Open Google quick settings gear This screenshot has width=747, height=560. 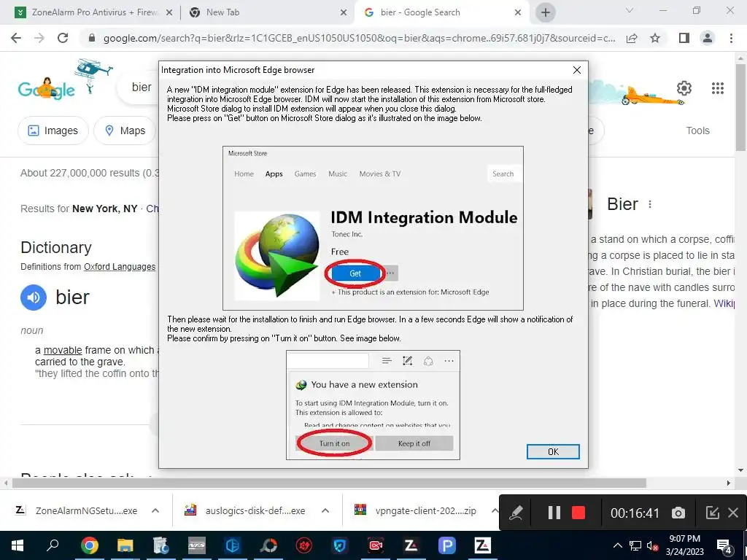[x=684, y=88]
